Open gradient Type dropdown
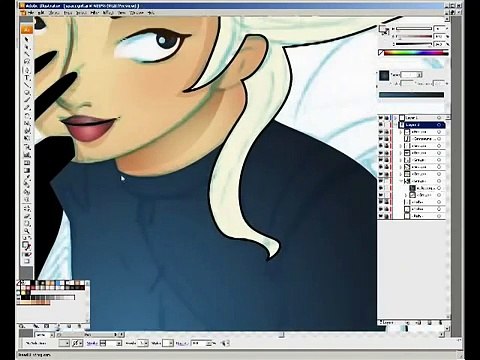Viewport: 480px width, 360px height. [411, 75]
